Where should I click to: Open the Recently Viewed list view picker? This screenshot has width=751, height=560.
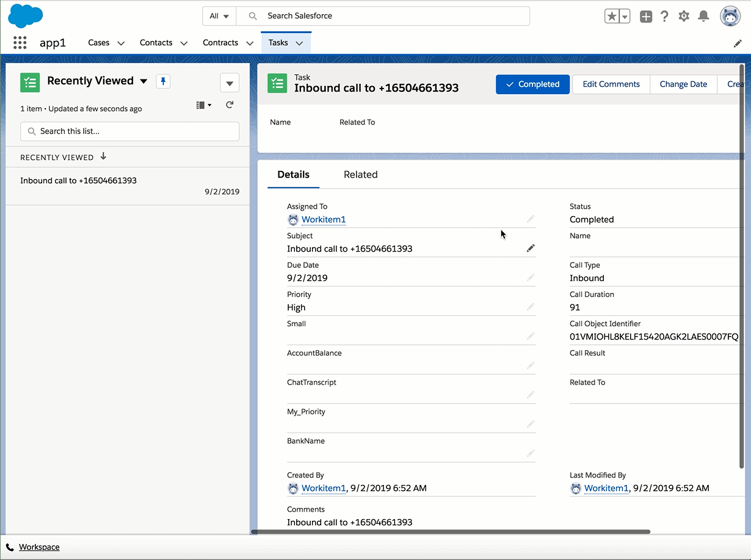point(144,81)
